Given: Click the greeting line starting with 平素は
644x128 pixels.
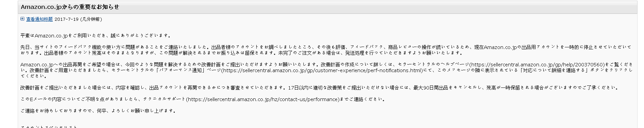Looking at the screenshot, I should [x=95, y=35].
